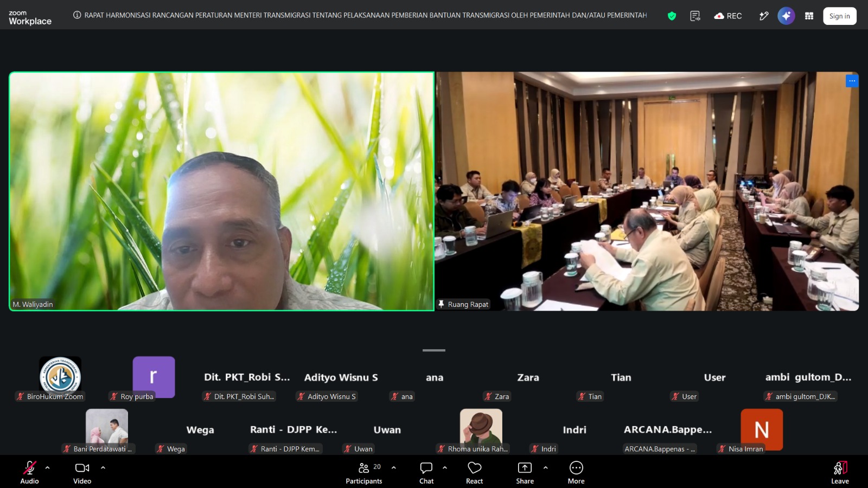This screenshot has height=488, width=868.
Task: Click the Sign in button
Action: click(840, 16)
